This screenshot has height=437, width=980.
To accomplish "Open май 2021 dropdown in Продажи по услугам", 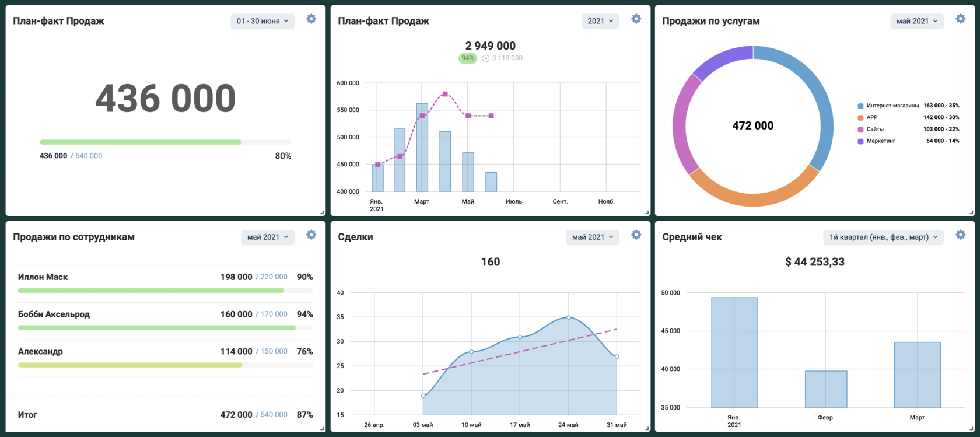I will (916, 21).
